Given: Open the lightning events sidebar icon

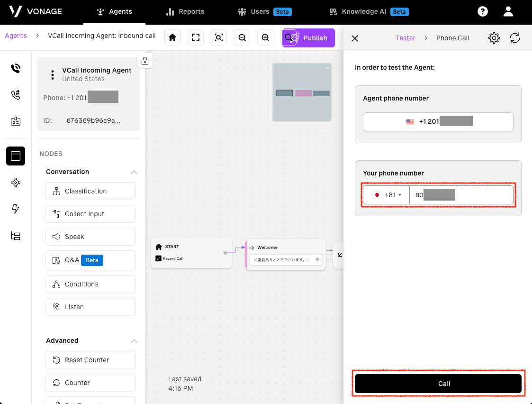Looking at the screenshot, I should (16, 209).
